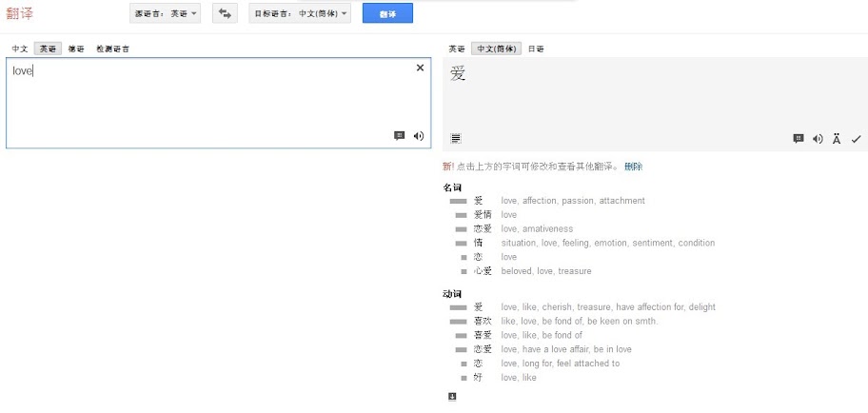Click the checkmark rate translation icon
868x413 pixels.
click(856, 139)
